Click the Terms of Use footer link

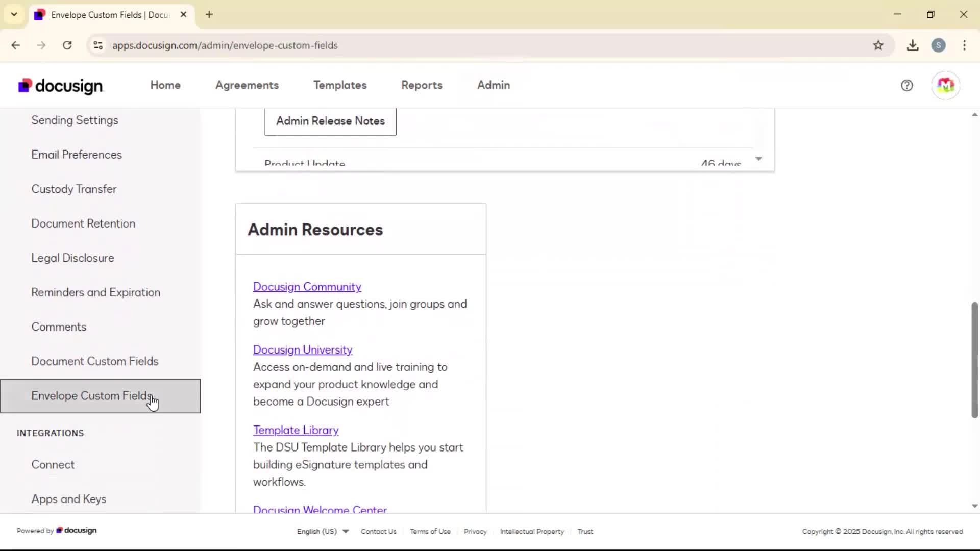pyautogui.click(x=430, y=531)
